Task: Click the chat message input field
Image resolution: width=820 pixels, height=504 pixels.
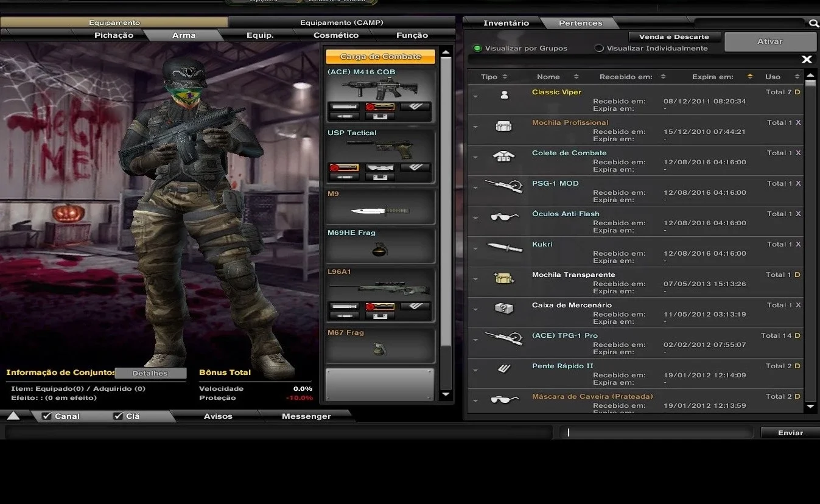Action: pos(658,432)
